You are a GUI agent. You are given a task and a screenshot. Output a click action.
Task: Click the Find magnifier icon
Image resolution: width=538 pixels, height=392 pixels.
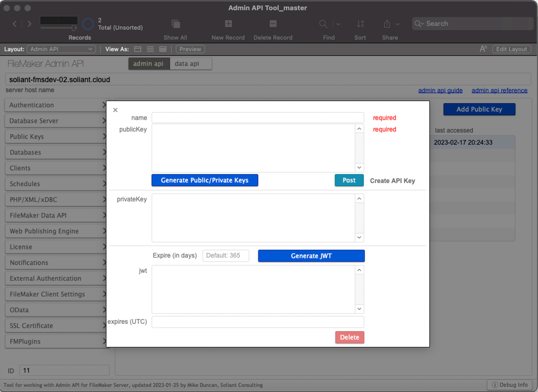click(323, 24)
